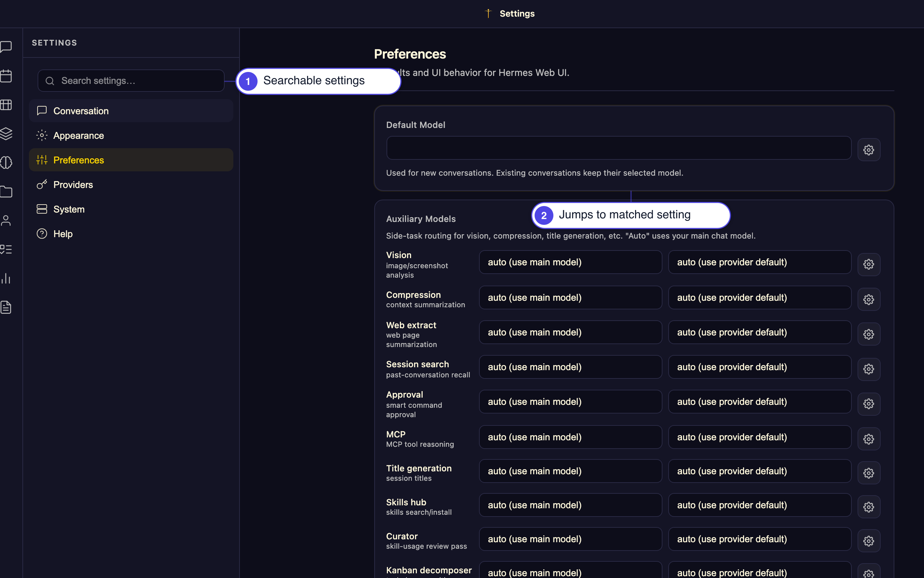Click the gear icon in the Compression row

coord(869,299)
